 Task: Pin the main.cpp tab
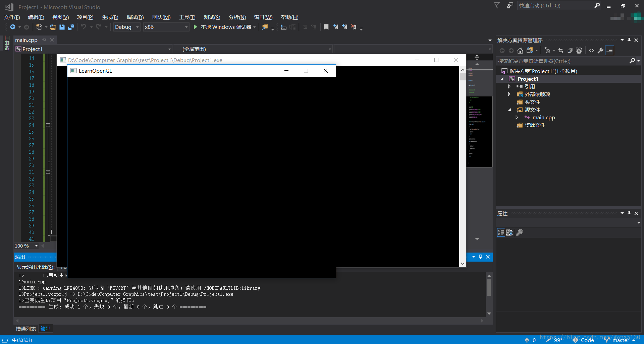tap(44, 40)
